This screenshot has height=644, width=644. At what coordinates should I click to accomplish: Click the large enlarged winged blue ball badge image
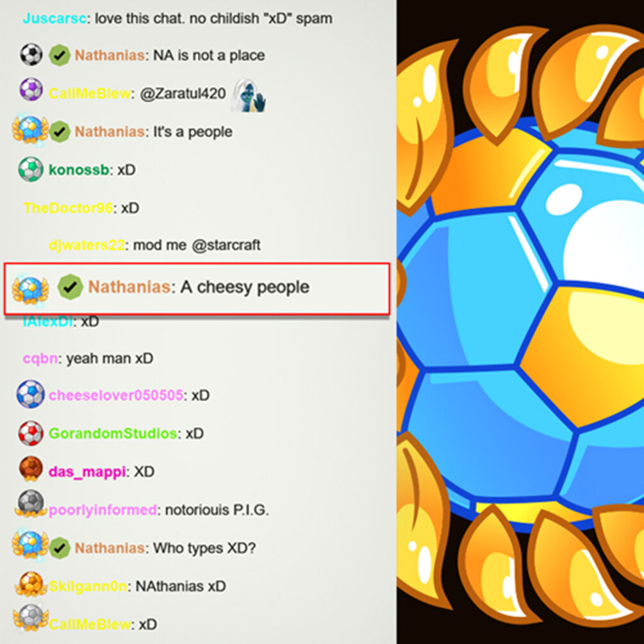pos(520,322)
